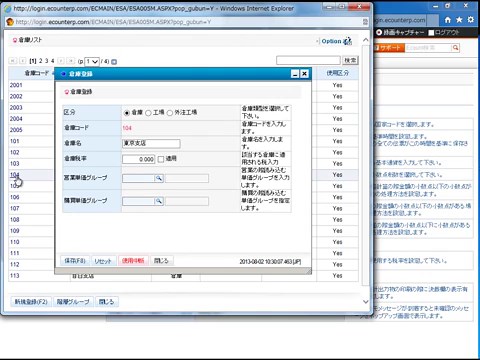Open the Option menu icon

tap(347, 41)
